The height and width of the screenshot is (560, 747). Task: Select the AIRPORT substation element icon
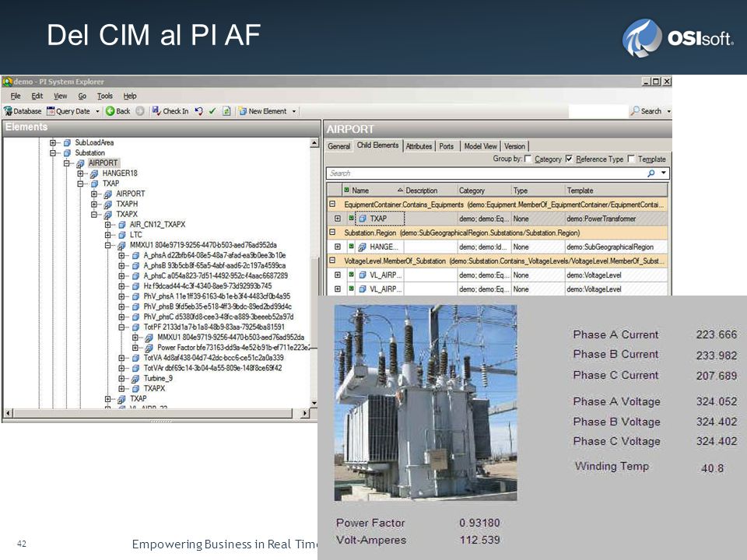80,163
